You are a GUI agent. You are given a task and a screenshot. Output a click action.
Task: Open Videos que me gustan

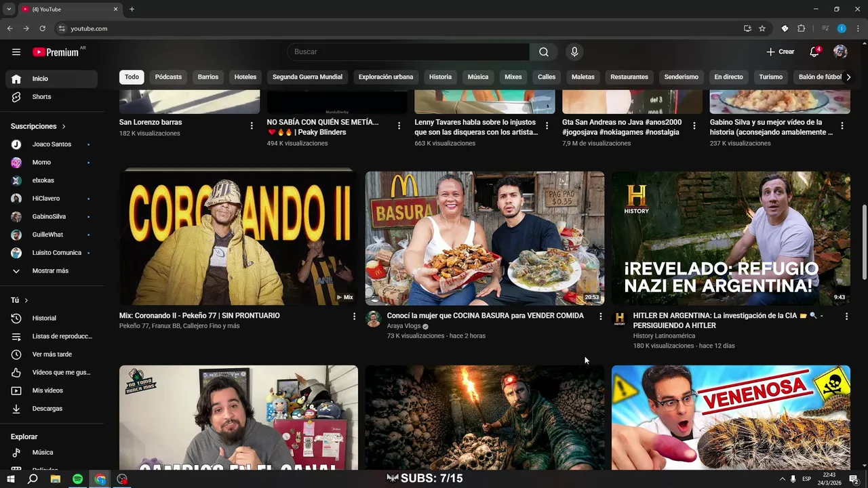[x=52, y=373]
